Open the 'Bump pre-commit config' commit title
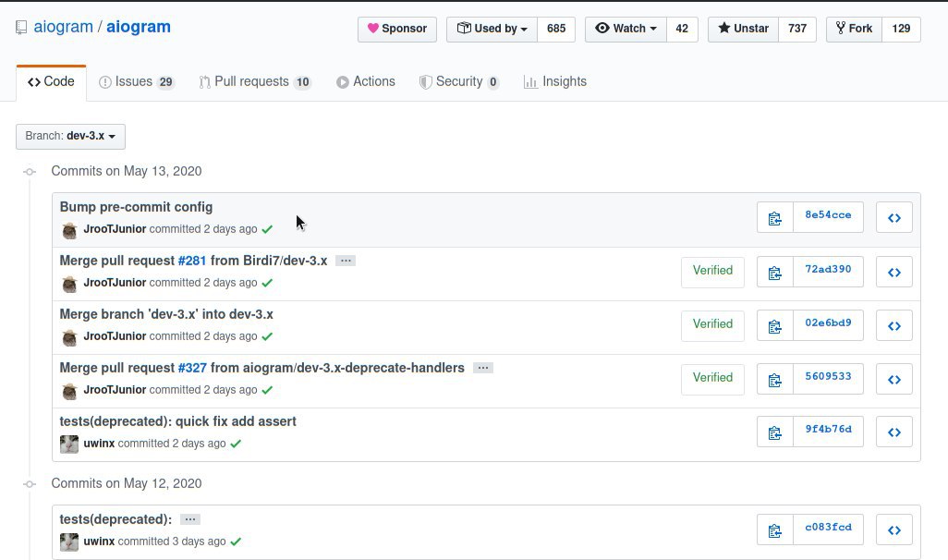 (136, 207)
